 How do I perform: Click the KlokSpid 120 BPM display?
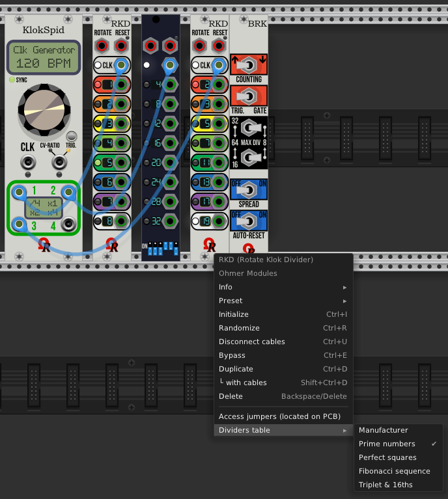(x=44, y=57)
